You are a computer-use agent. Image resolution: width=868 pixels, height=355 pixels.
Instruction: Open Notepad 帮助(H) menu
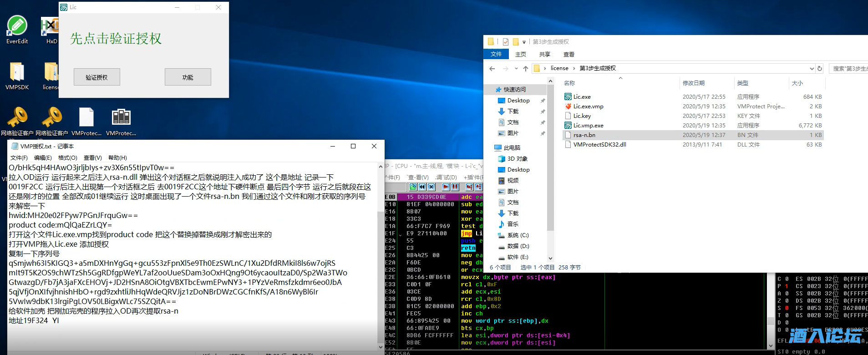coord(117,157)
